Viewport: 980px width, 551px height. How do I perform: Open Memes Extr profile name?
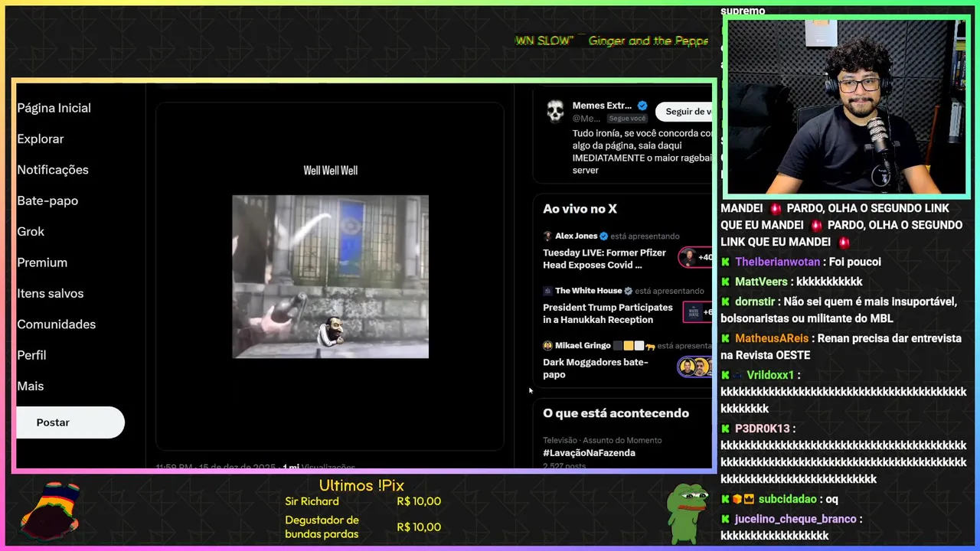point(602,106)
